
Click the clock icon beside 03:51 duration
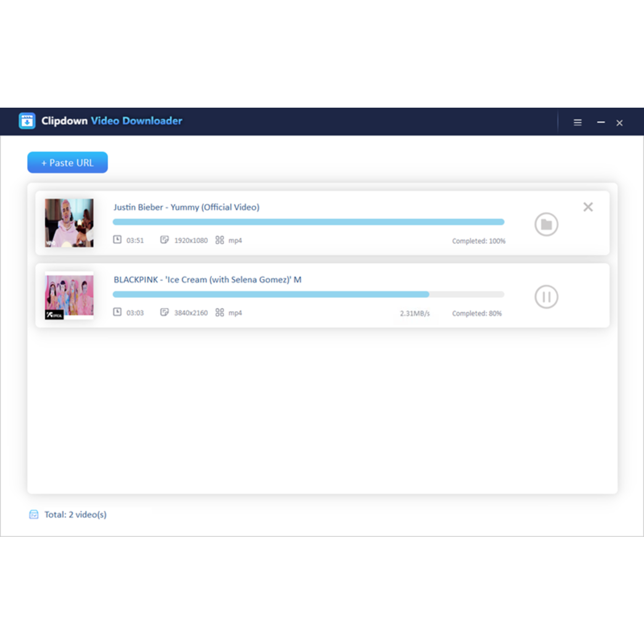117,239
